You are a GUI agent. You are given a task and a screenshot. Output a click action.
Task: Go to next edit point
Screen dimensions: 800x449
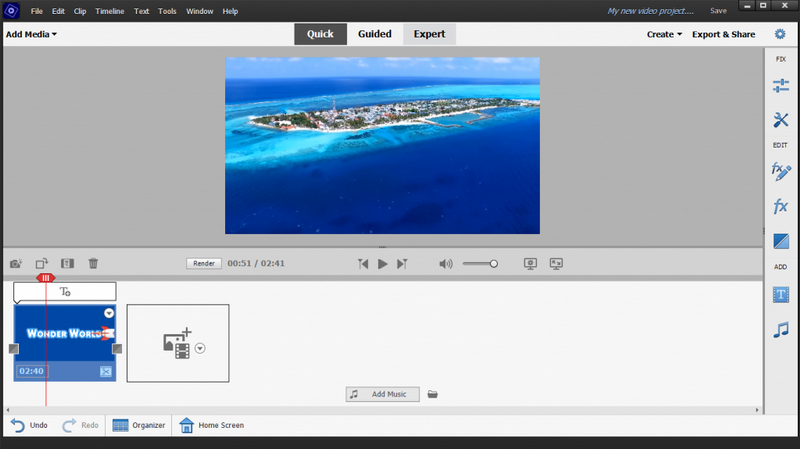[x=402, y=264]
